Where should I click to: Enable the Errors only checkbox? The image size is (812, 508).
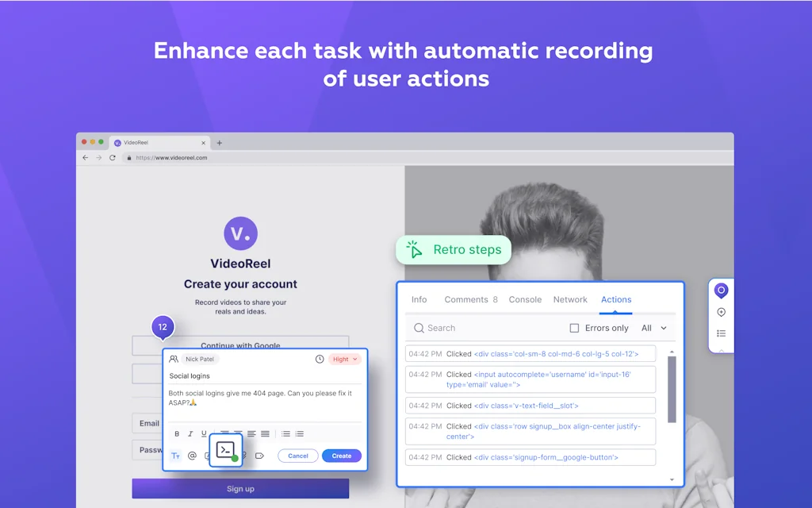[575, 328]
